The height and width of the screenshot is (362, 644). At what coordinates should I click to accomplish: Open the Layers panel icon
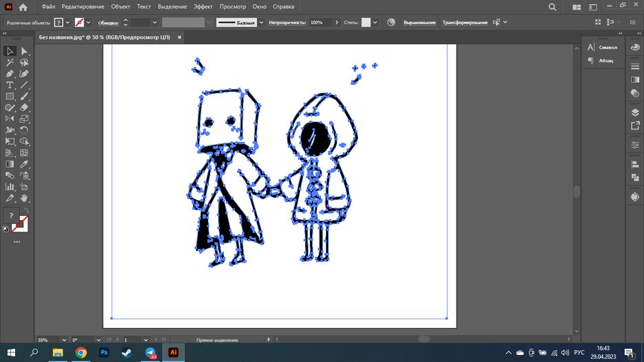coord(635,112)
